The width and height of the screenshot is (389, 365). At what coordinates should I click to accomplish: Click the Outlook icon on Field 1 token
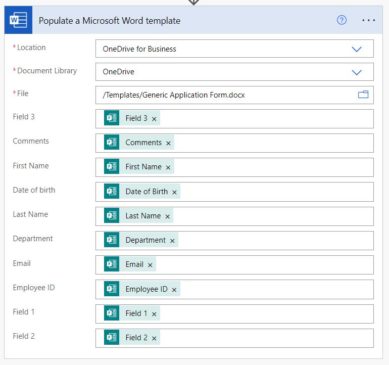tap(111, 313)
